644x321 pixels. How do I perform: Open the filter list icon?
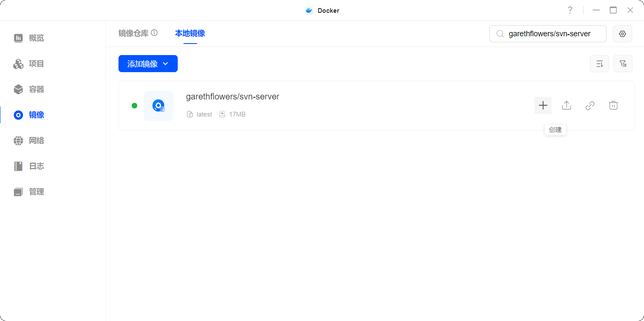pos(623,64)
